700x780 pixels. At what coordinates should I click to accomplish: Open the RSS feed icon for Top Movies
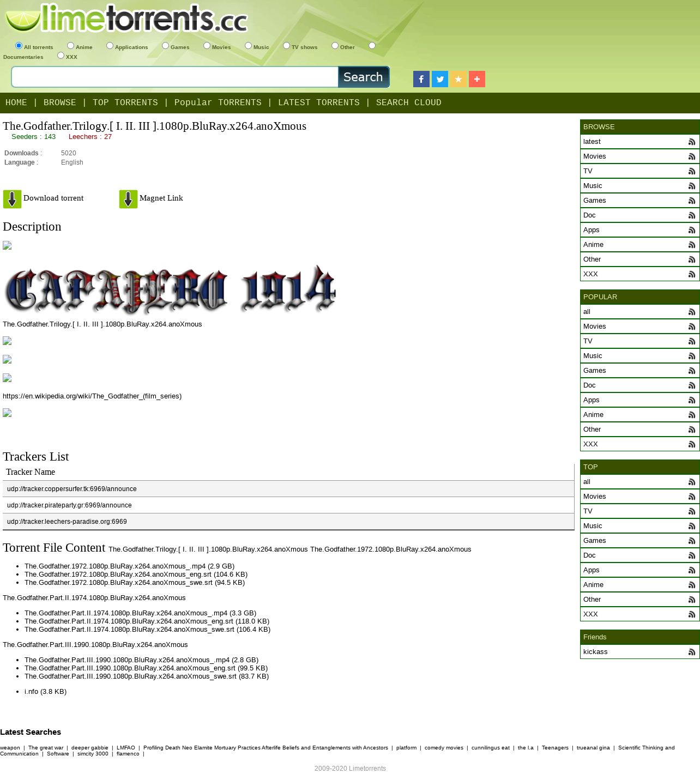692,497
